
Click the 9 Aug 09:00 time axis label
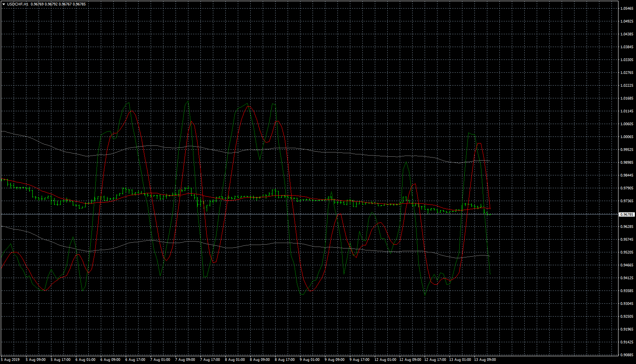(334, 360)
